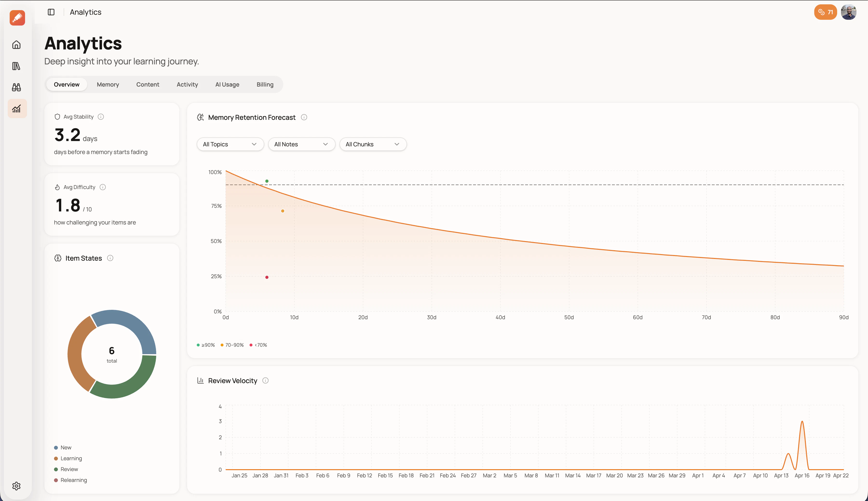
Task: Click the orange 71 credits button
Action: point(825,12)
